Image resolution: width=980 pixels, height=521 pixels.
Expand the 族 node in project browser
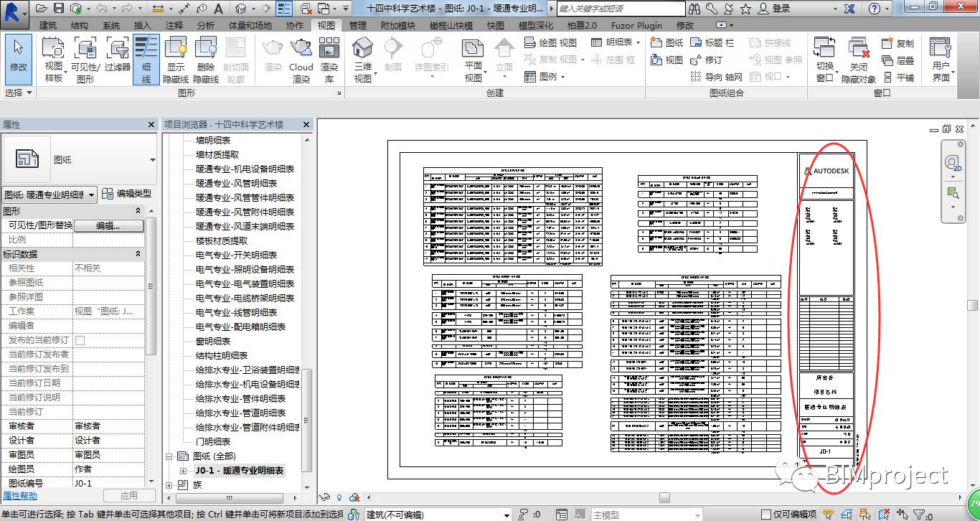click(x=170, y=485)
